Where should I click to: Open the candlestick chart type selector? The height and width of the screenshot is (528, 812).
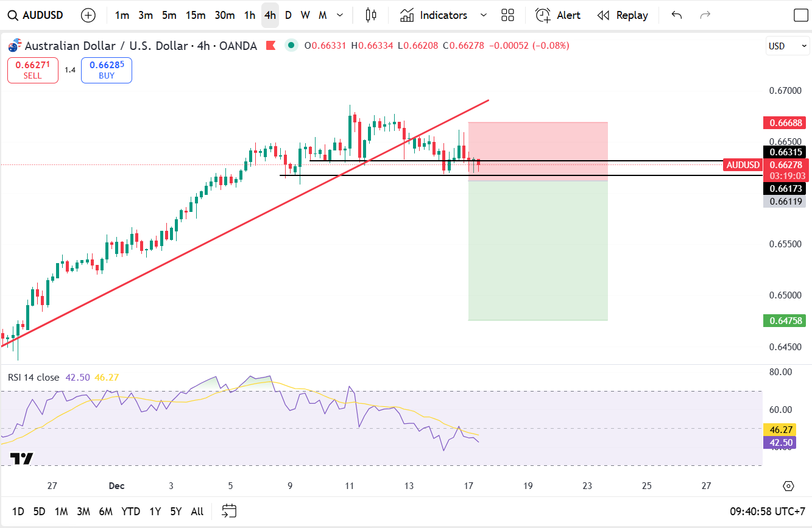370,15
